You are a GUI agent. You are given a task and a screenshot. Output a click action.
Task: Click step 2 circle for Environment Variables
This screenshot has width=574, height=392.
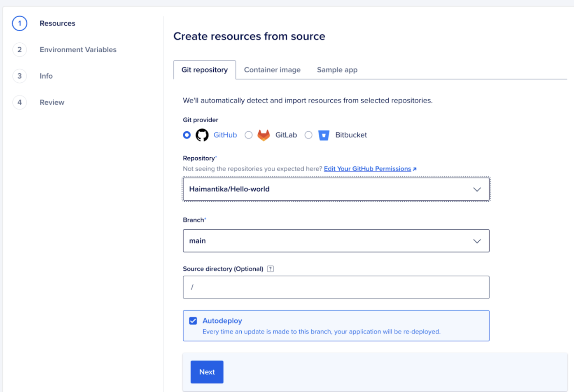point(20,50)
